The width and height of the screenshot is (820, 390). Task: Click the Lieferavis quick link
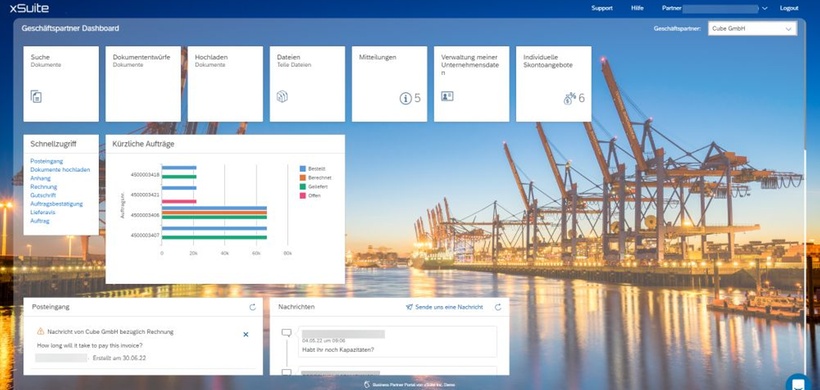click(42, 213)
